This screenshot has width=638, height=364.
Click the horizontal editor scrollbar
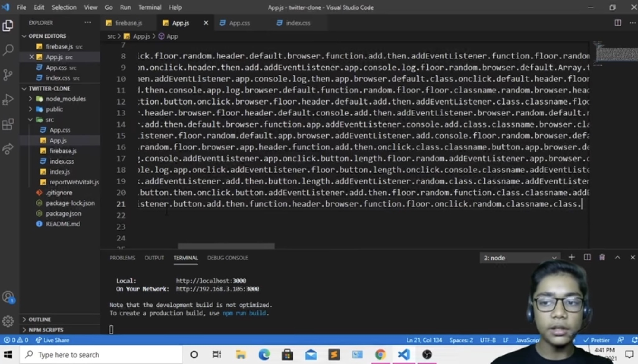226,246
